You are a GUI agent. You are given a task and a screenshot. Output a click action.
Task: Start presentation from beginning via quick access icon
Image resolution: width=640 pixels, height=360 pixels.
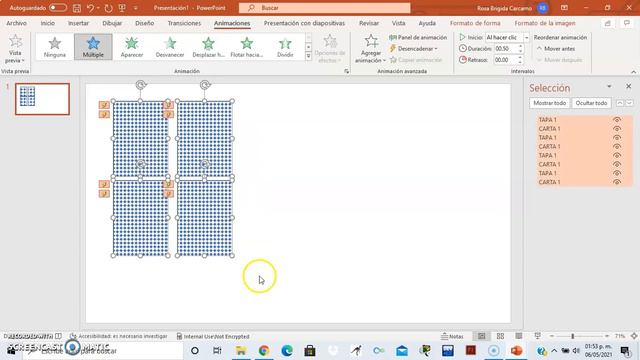tap(122, 8)
